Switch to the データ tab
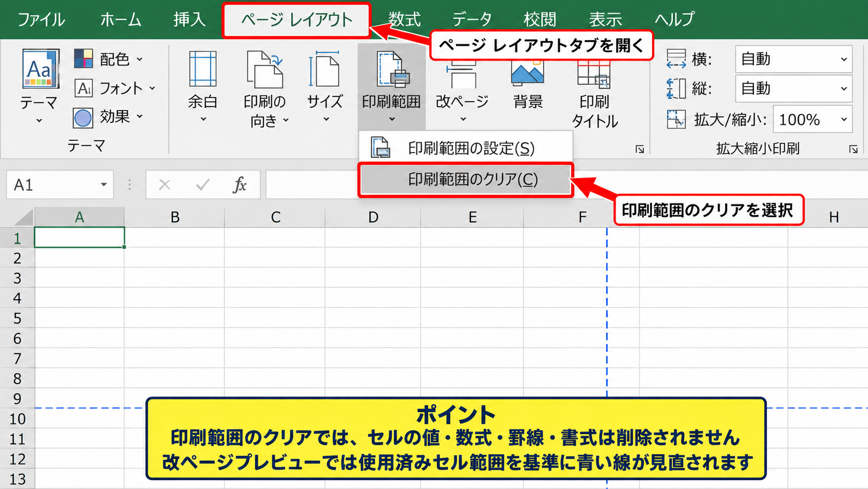The image size is (868, 489). click(472, 20)
